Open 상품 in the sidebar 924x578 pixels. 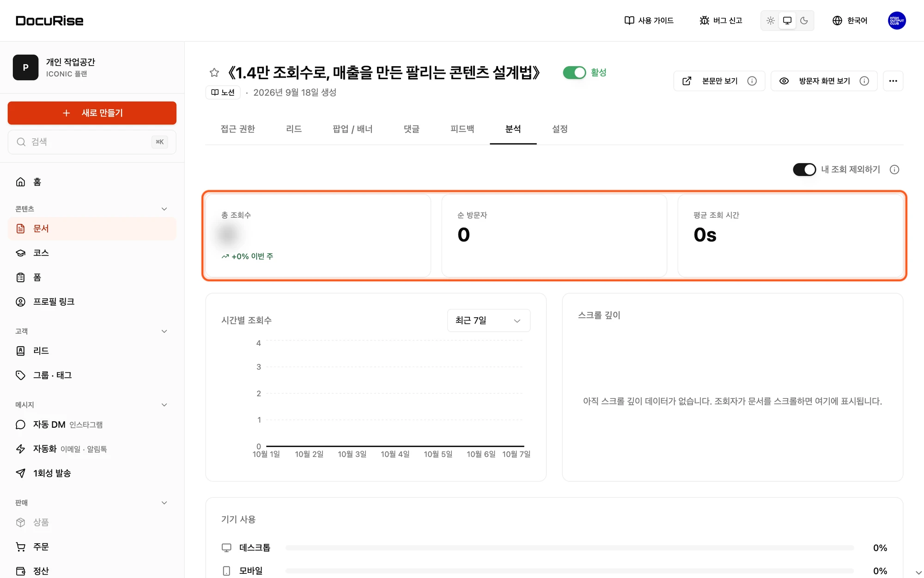(x=92, y=522)
